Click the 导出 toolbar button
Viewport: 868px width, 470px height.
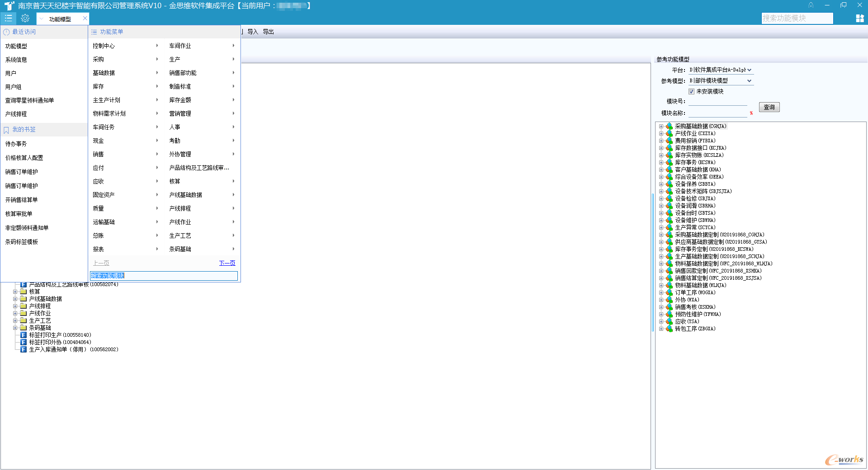[269, 32]
